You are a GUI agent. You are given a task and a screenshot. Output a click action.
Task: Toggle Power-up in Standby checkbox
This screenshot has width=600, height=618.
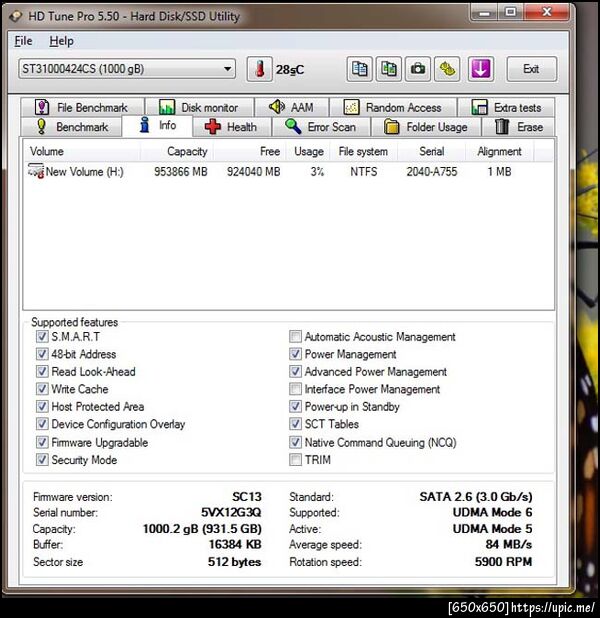295,406
